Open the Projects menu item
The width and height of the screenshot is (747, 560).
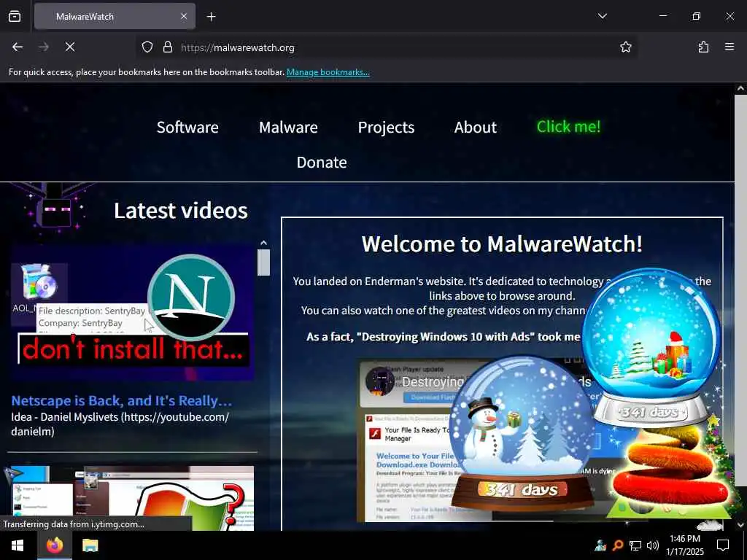pyautogui.click(x=386, y=128)
